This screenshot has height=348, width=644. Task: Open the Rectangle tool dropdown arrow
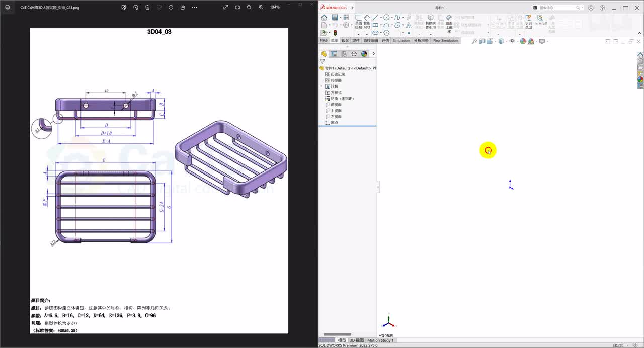point(381,25)
